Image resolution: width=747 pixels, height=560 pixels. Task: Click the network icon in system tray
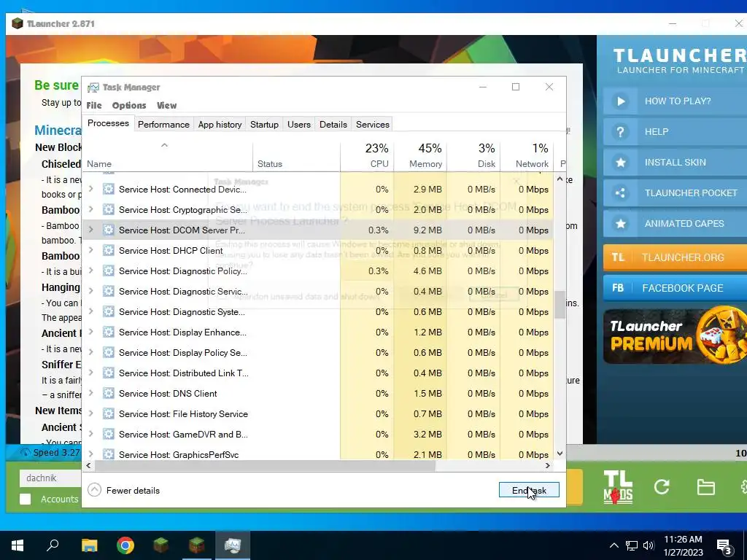click(x=632, y=545)
